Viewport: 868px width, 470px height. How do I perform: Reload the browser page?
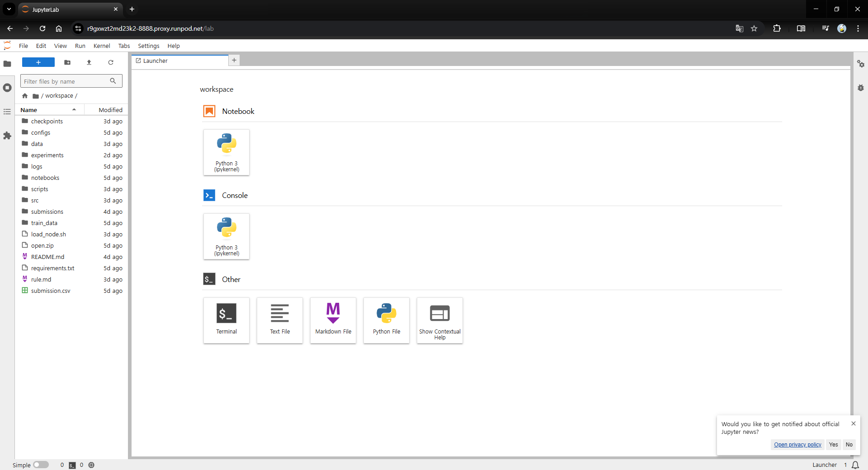click(x=42, y=28)
